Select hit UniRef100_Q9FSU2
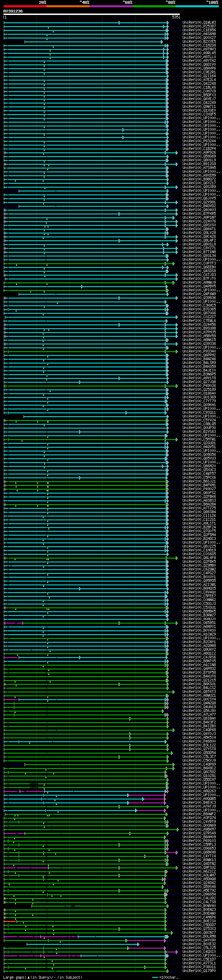 tap(199, 868)
